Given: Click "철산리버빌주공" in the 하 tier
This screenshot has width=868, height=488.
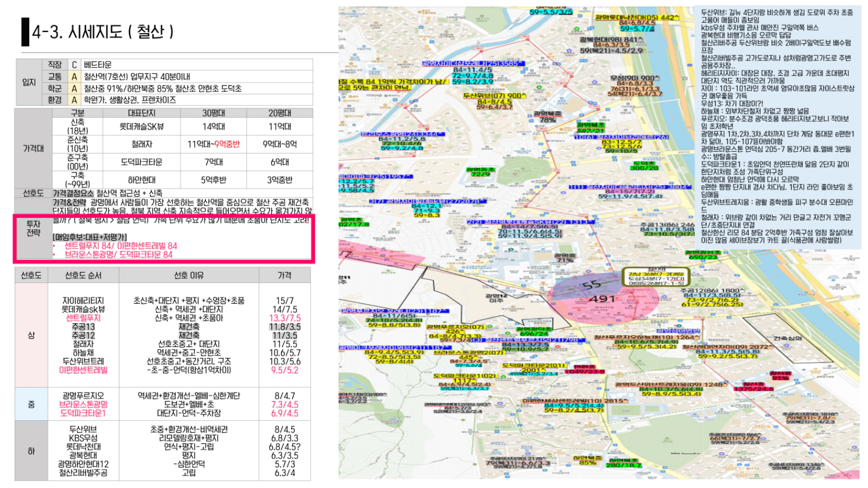Looking at the screenshot, I should tap(83, 473).
